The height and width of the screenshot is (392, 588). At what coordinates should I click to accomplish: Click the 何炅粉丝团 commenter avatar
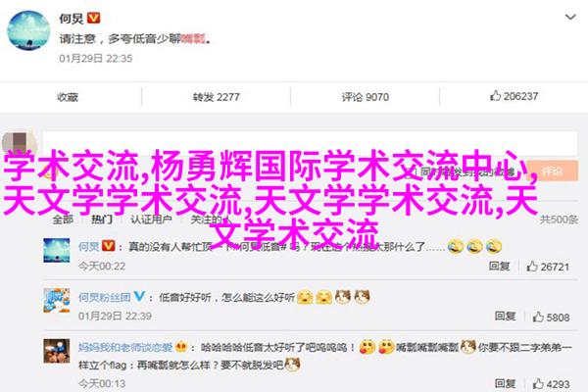(57, 301)
